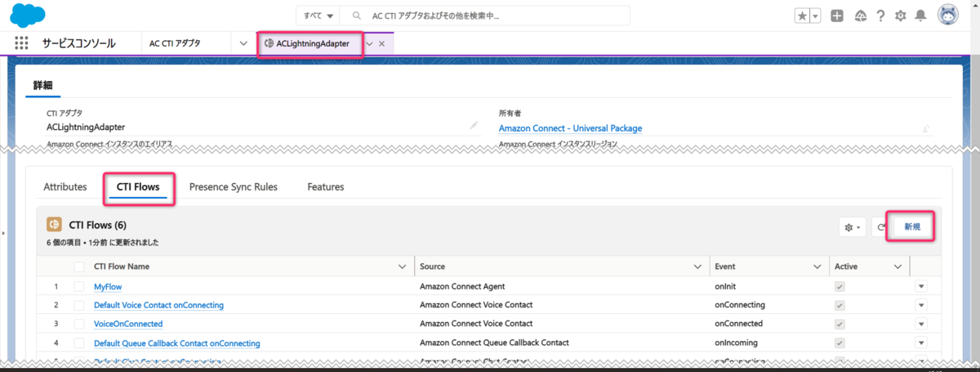Toggle Active checkbox for VoiceOnConnected row
Viewport: 980px width, 372px height.
840,324
